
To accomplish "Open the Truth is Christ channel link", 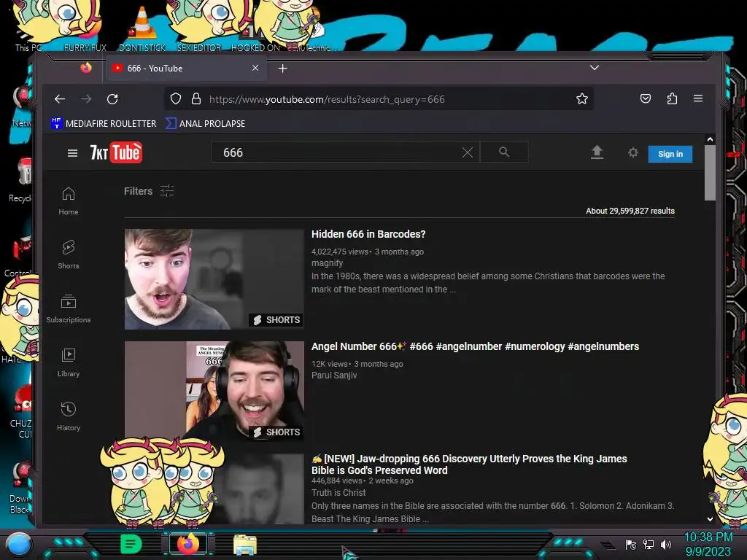I will [338, 493].
